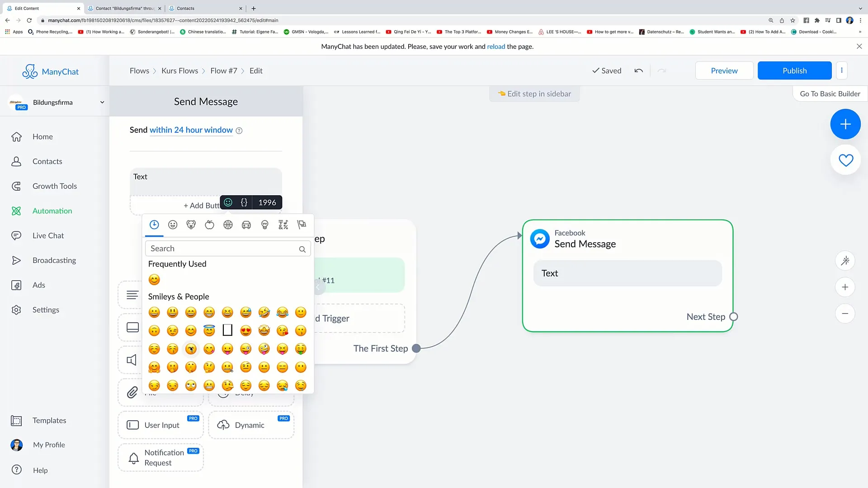Select the objects emoji category icon
The image size is (868, 488).
coord(264,224)
